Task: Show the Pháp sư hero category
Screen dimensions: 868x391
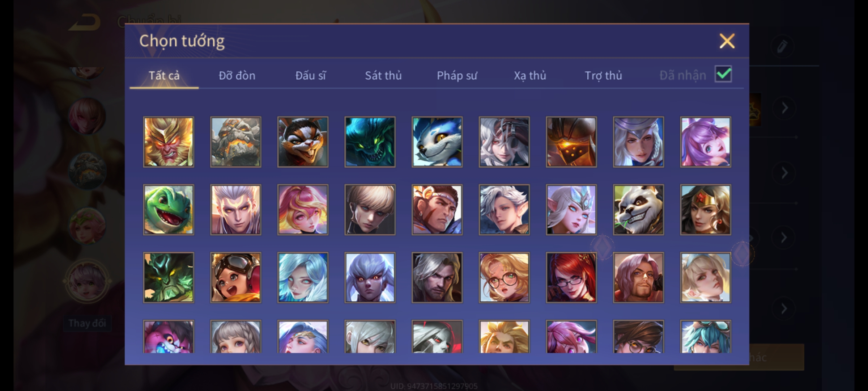Action: coord(457,75)
